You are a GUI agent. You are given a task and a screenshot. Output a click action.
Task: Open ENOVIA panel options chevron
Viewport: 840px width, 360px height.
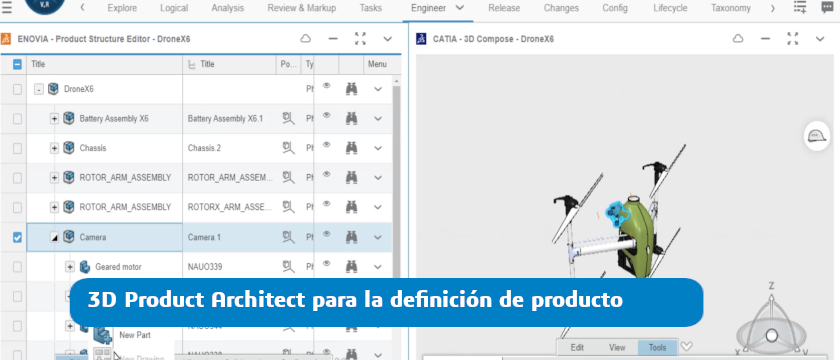tap(388, 39)
